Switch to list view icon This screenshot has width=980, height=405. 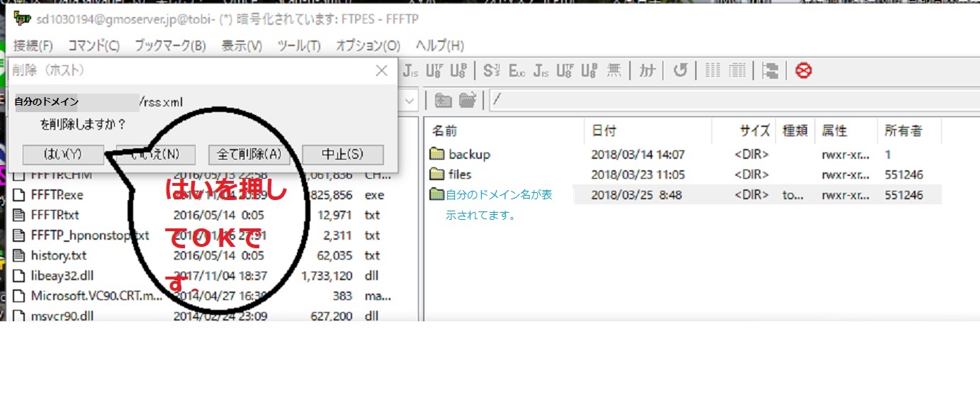pos(713,71)
